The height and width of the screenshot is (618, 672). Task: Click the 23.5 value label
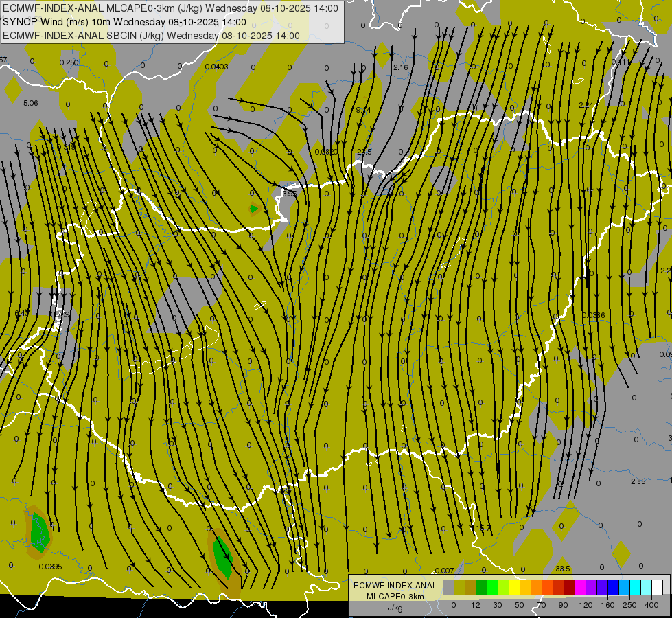click(x=364, y=152)
